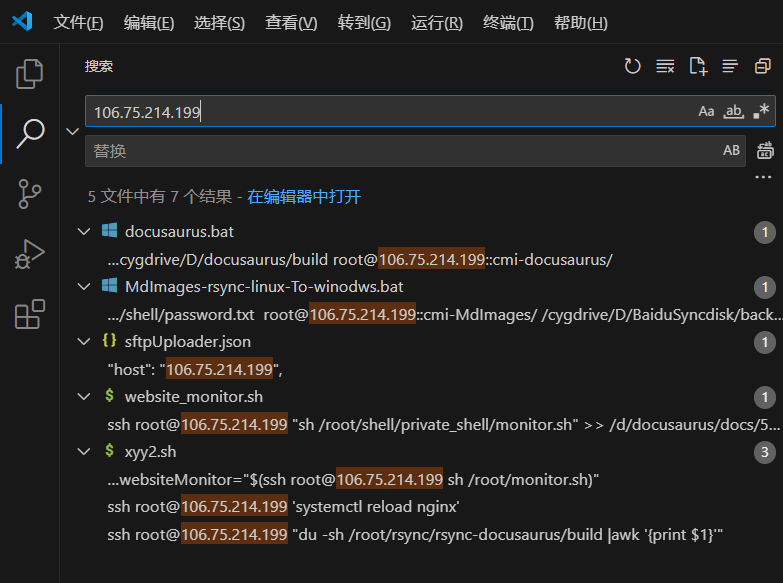Screen dimensions: 783x583
Task: Open the 编辑(E) menu
Action: [149, 22]
